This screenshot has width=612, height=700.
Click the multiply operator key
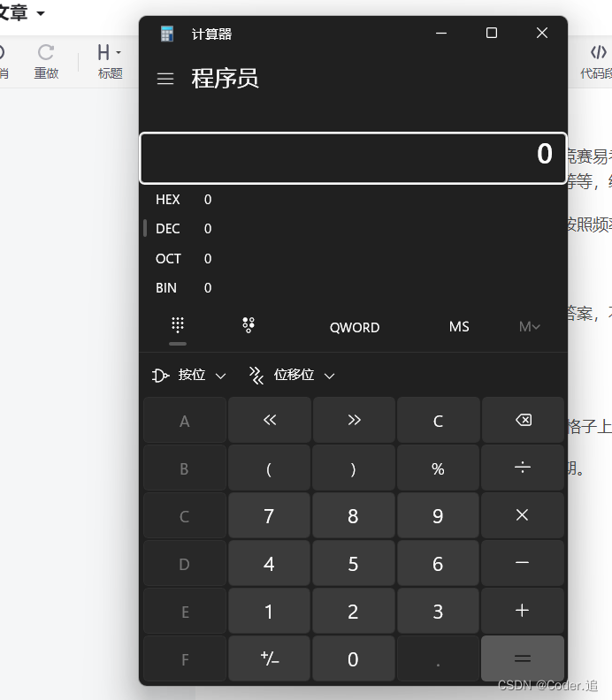point(523,515)
